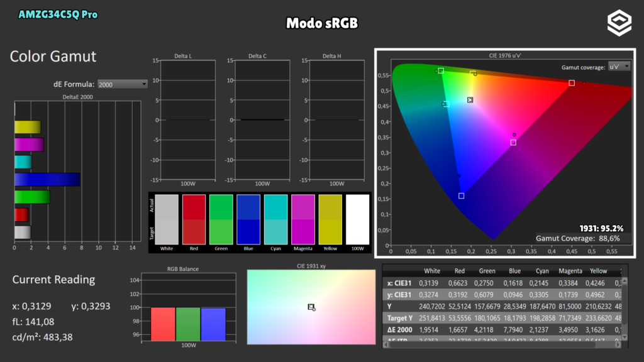The width and height of the screenshot is (644, 362).
Task: Click the green bar in DeltaE 2000 chart
Action: (33, 197)
